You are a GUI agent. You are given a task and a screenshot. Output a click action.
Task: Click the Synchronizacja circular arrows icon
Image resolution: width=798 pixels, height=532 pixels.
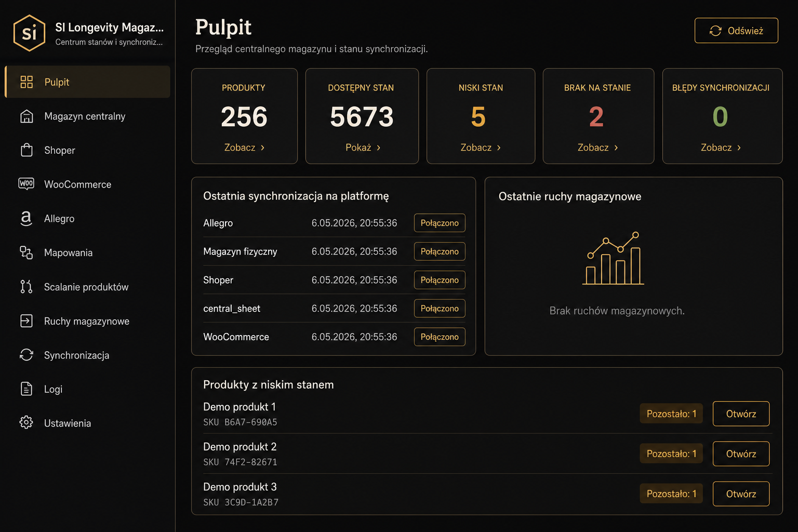26,355
